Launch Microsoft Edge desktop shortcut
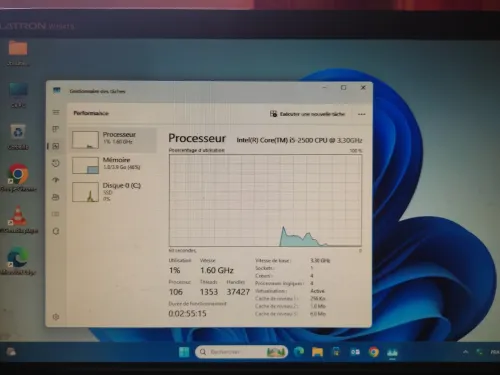500x375 pixels. pos(18,261)
